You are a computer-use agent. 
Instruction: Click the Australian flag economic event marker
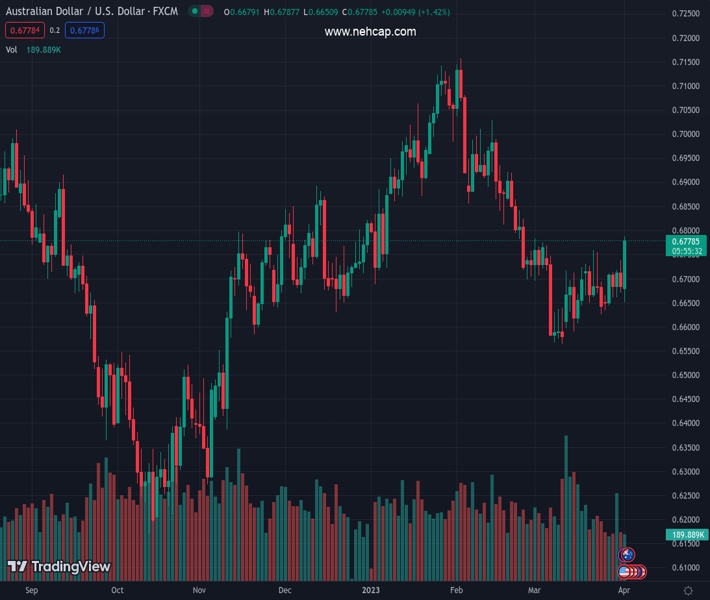pyautogui.click(x=628, y=555)
